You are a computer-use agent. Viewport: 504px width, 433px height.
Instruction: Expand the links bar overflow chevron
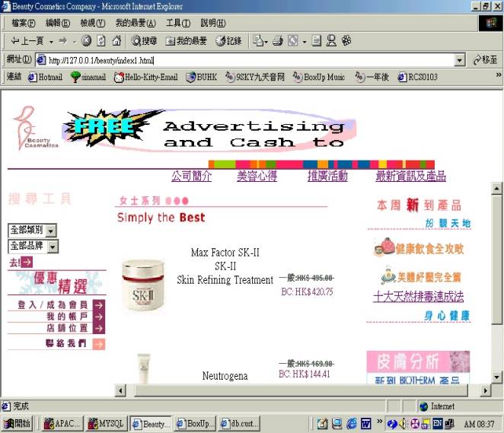coord(498,75)
